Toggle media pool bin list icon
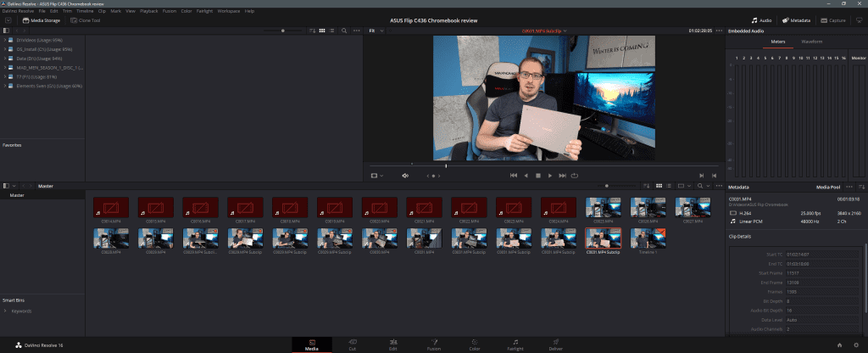This screenshot has height=353, width=868. 7,186
